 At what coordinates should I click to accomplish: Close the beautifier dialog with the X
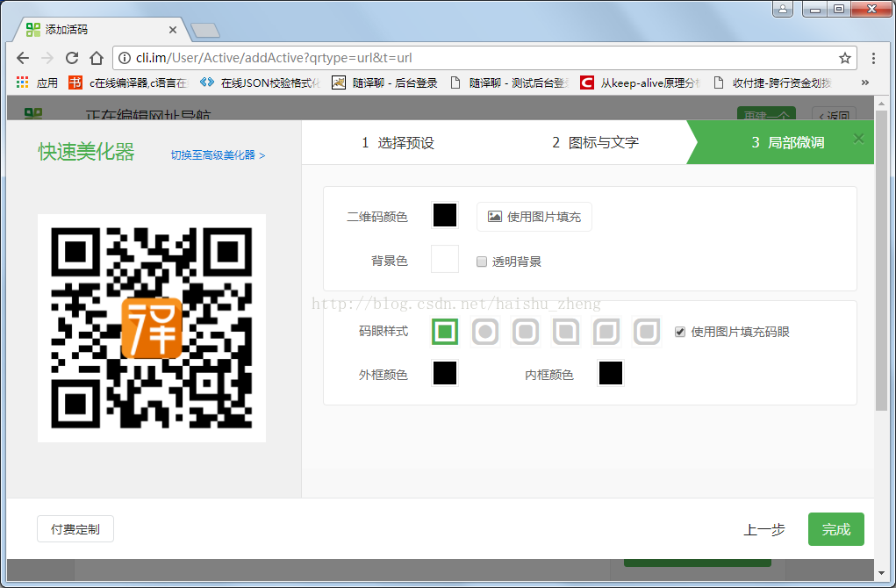[858, 139]
